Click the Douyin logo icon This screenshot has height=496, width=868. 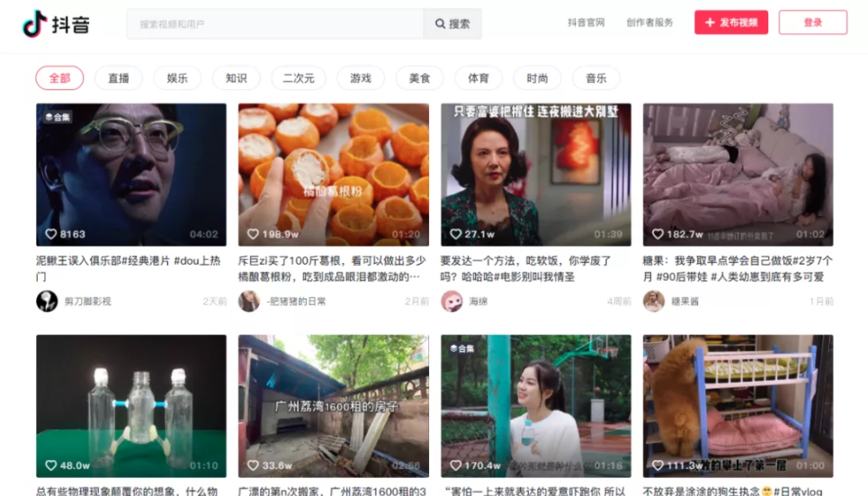coord(34,23)
